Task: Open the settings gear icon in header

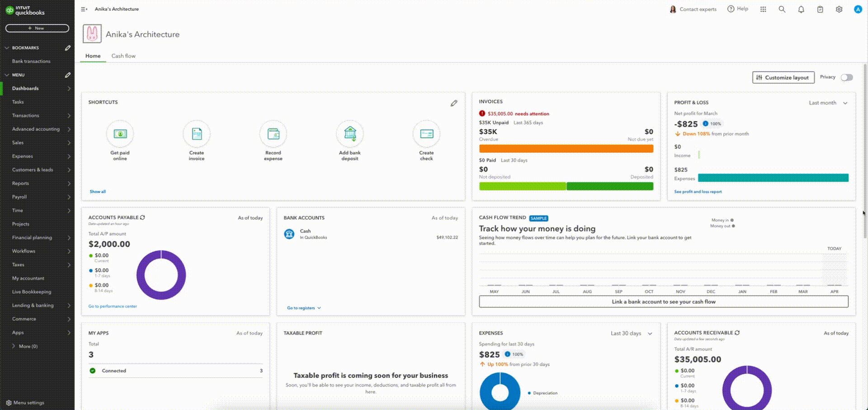Action: [839, 9]
